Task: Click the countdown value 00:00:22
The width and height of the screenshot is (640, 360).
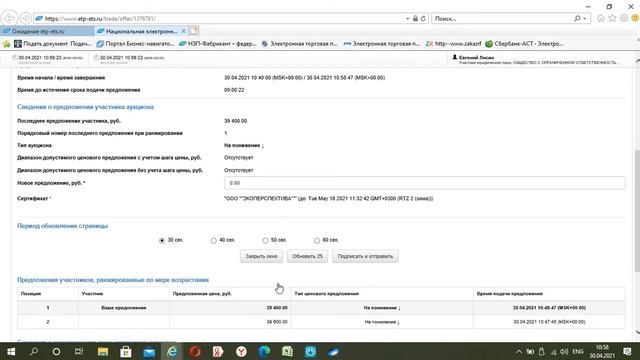Action: (x=234, y=90)
